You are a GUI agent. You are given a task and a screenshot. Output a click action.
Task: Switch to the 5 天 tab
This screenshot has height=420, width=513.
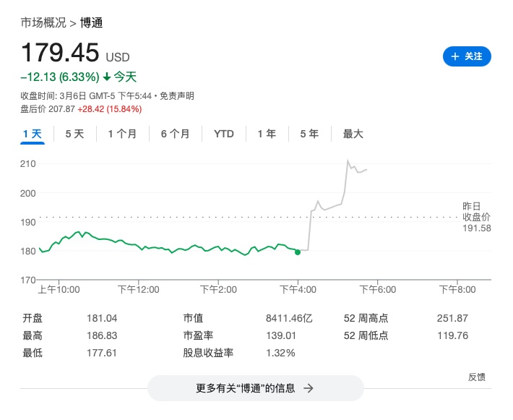tap(74, 134)
